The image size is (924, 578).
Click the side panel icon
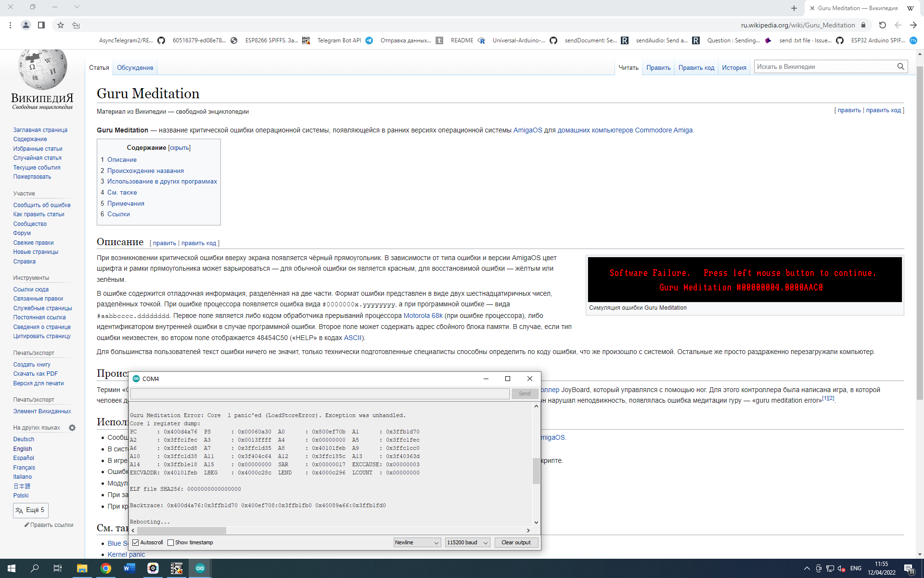[x=41, y=25]
